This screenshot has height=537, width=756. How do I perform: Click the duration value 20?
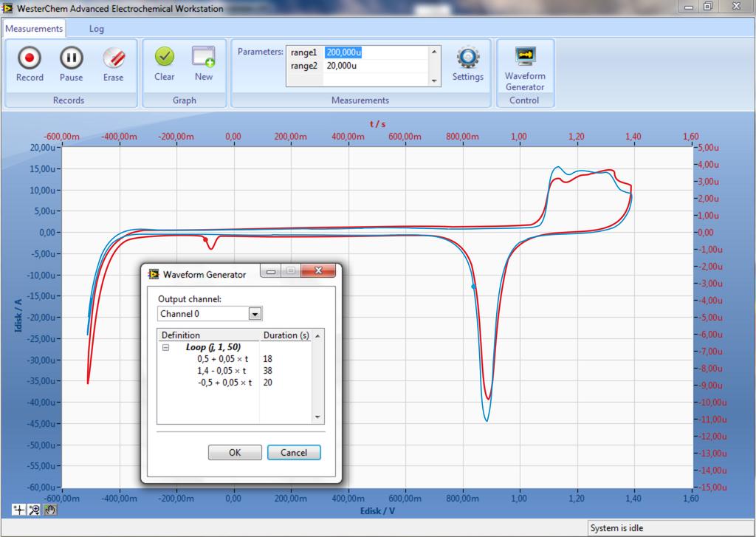(267, 383)
